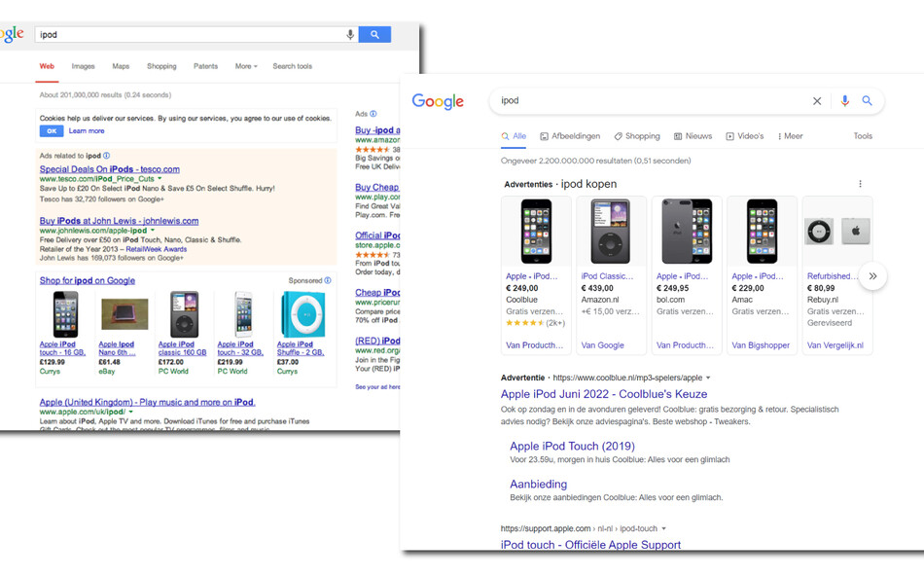The image size is (924, 578).
Task: Open the Amac €229,00 iPod product card
Action: 762,275
